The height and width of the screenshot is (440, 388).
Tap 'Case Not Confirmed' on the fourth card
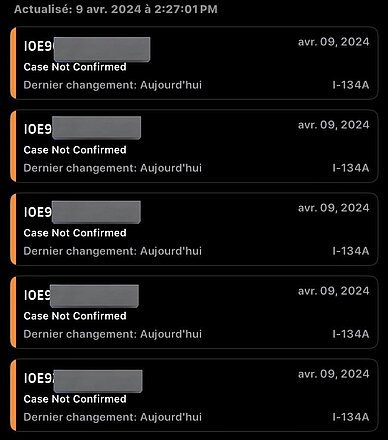pyautogui.click(x=75, y=316)
